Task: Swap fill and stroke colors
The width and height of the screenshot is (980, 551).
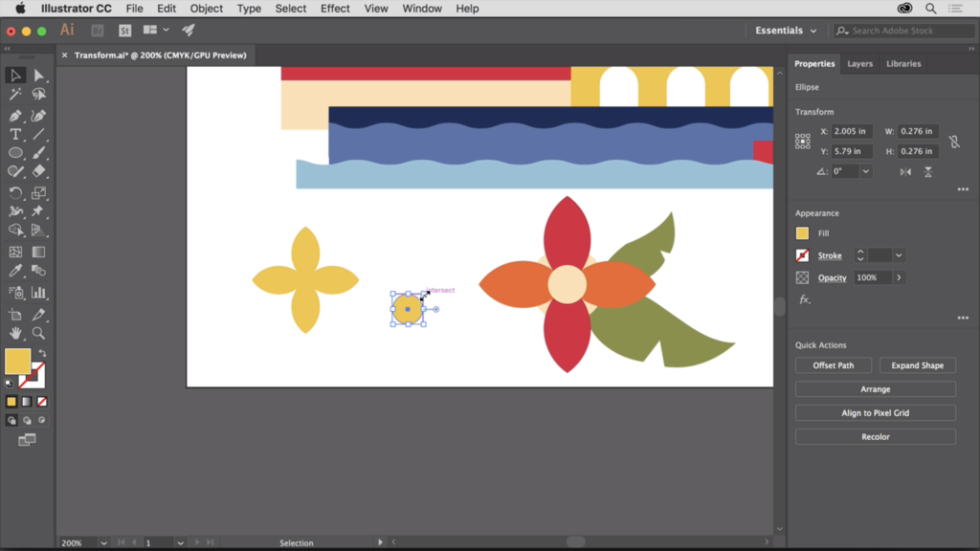Action: (x=42, y=353)
